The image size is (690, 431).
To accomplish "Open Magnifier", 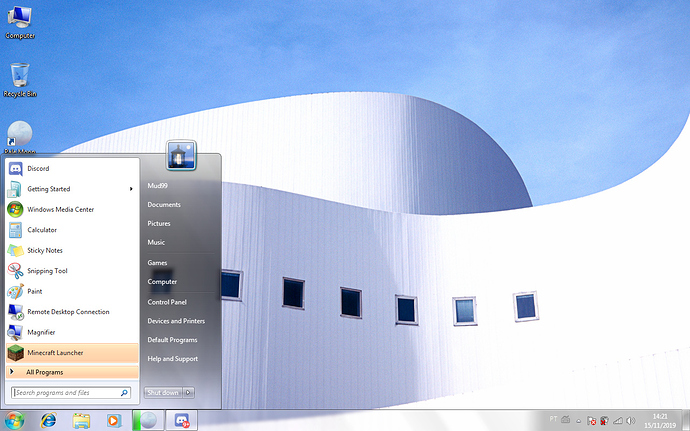I will [72, 332].
